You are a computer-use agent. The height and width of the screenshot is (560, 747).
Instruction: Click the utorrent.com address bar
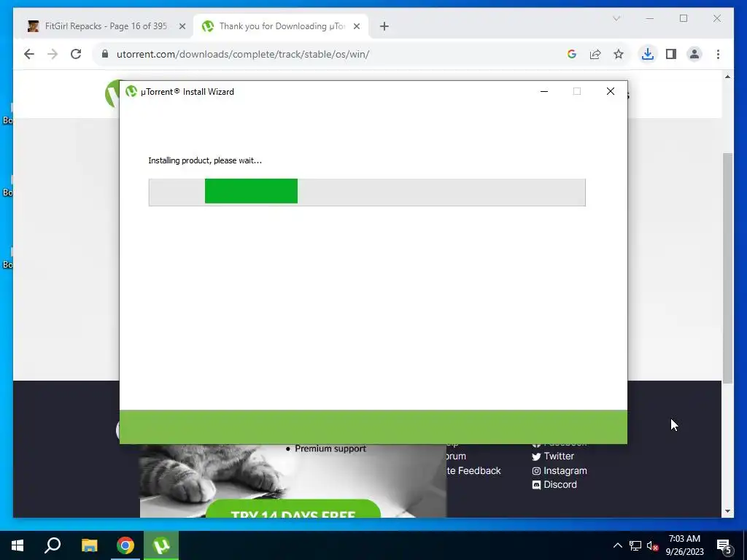click(329, 54)
